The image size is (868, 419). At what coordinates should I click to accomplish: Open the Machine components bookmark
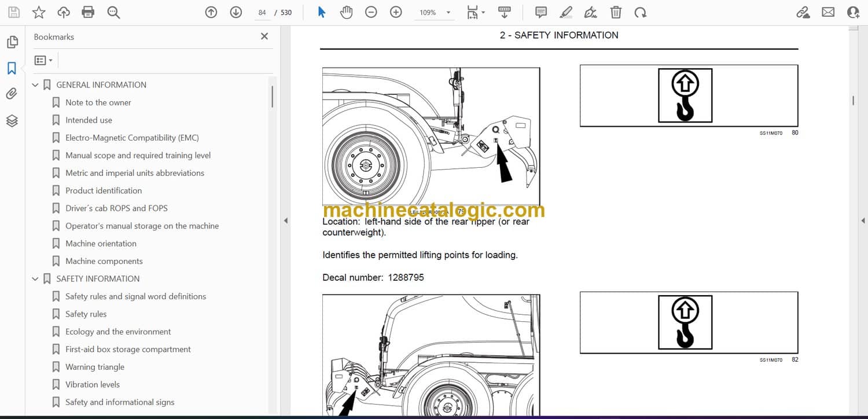click(104, 261)
